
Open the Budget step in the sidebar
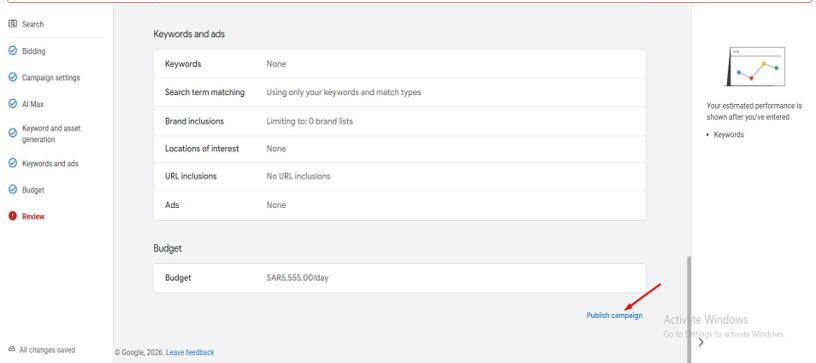click(33, 190)
